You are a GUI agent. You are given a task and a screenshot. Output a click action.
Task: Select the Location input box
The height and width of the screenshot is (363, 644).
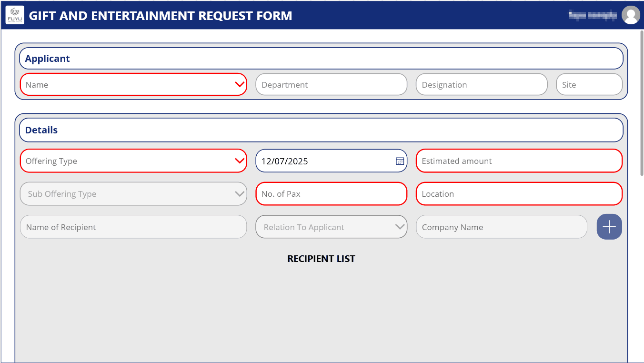pyautogui.click(x=519, y=193)
